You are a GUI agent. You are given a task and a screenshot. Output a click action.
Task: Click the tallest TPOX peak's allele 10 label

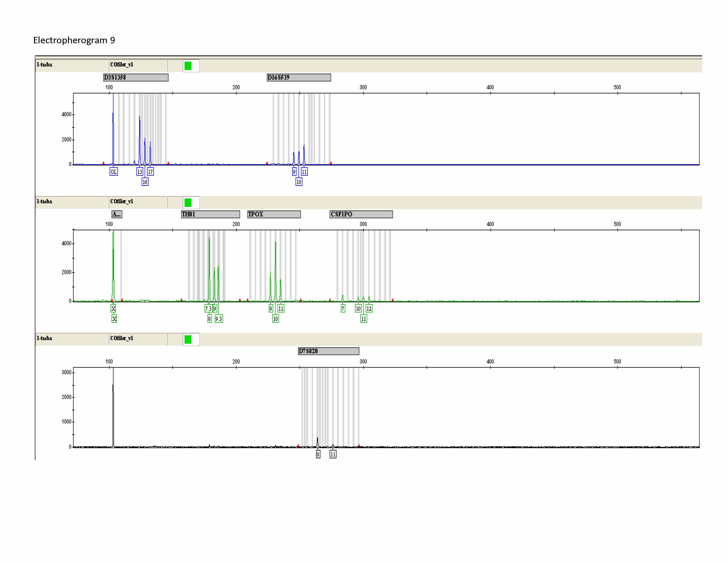[x=275, y=319]
